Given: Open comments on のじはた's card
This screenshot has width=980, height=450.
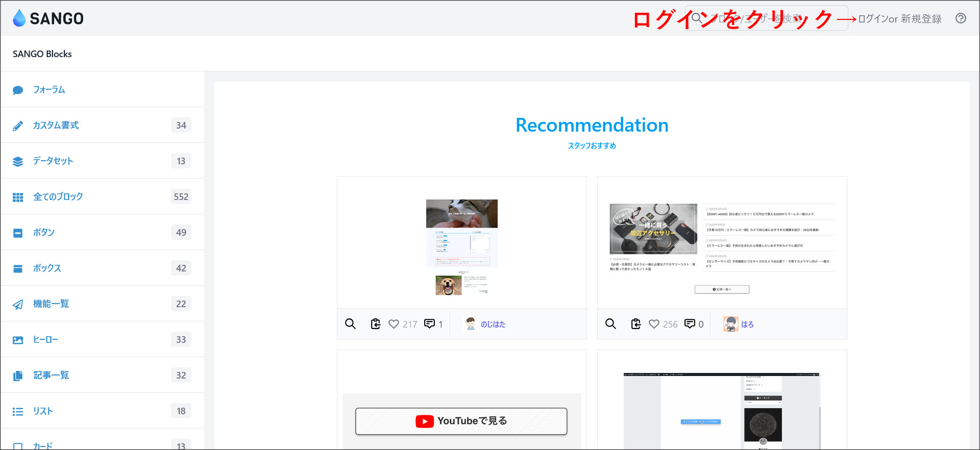Looking at the screenshot, I should (430, 324).
